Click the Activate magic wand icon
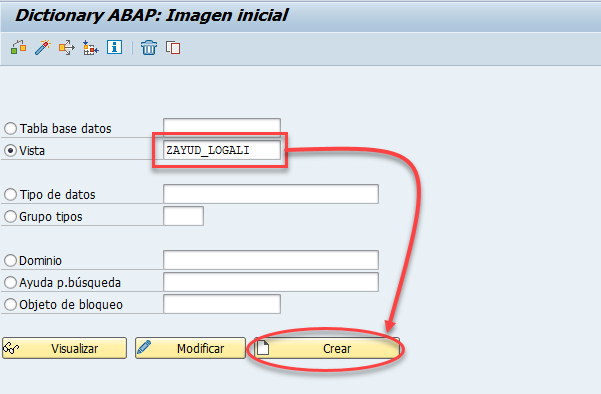Viewport: 601px width, 394px height. tap(43, 48)
